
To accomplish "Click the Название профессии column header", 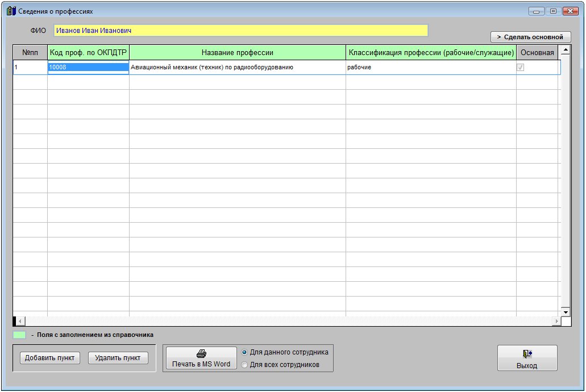I will coord(238,52).
